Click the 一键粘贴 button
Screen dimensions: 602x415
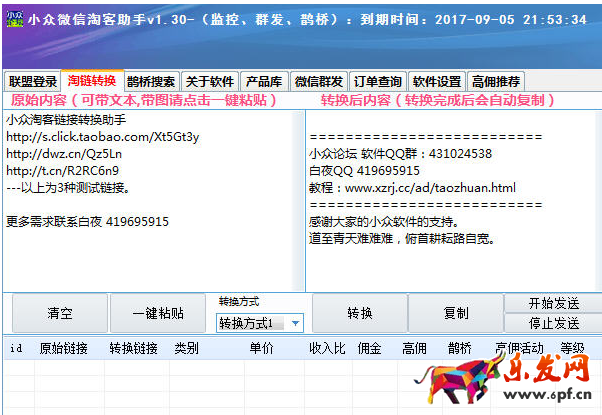point(158,314)
